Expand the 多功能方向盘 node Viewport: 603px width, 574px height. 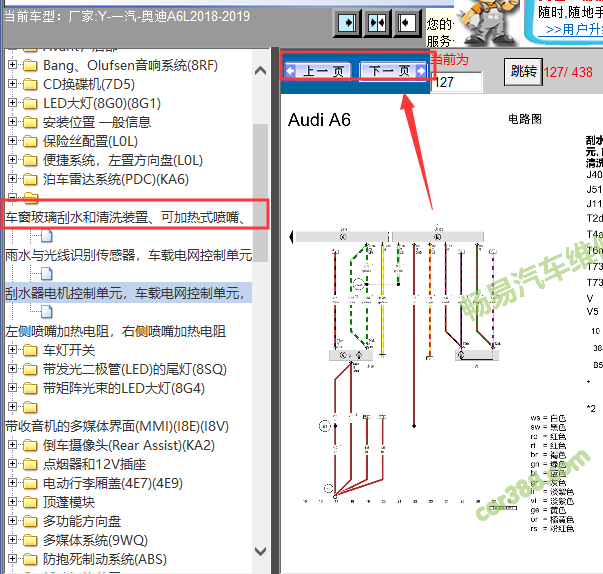pos(12,521)
